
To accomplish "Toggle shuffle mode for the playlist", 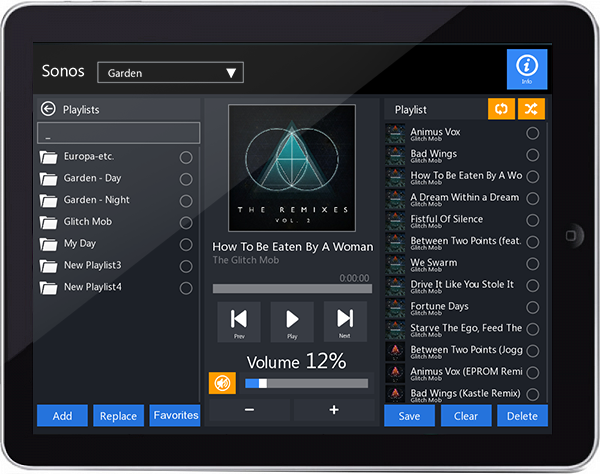I will [531, 109].
